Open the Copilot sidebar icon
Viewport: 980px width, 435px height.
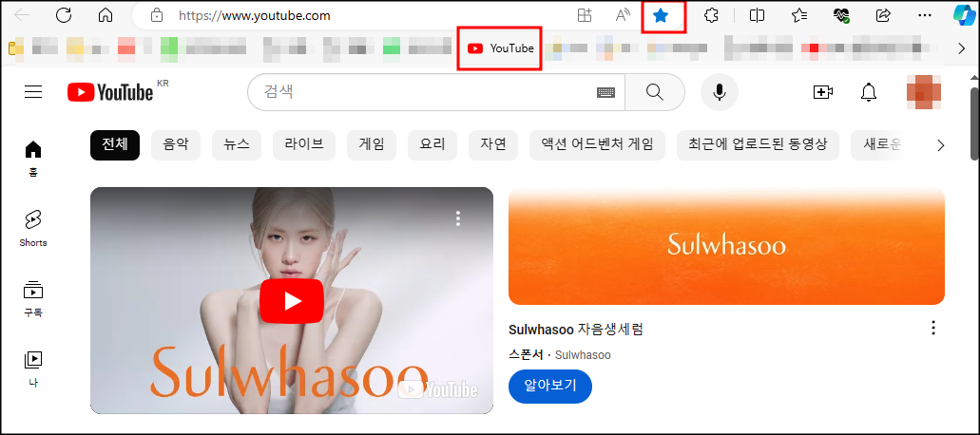[965, 15]
